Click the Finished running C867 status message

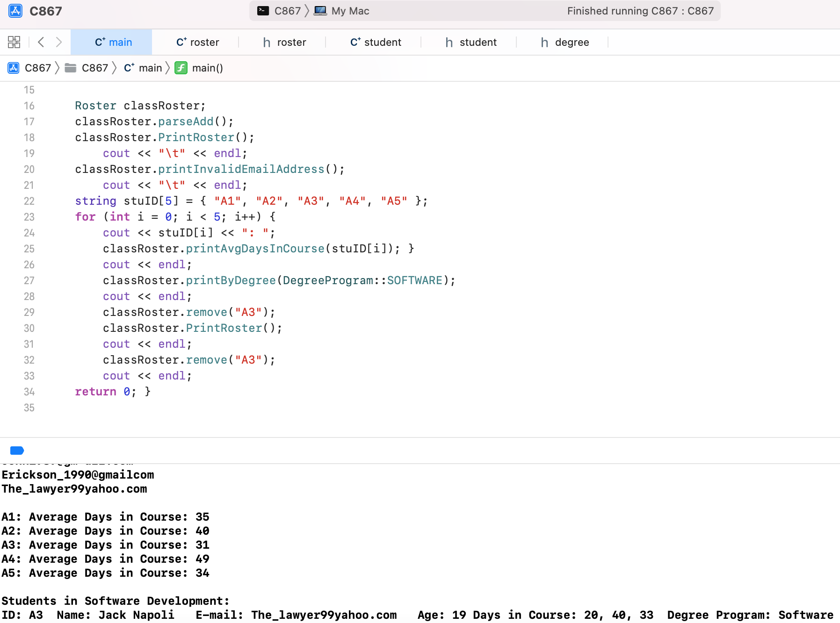click(x=640, y=11)
